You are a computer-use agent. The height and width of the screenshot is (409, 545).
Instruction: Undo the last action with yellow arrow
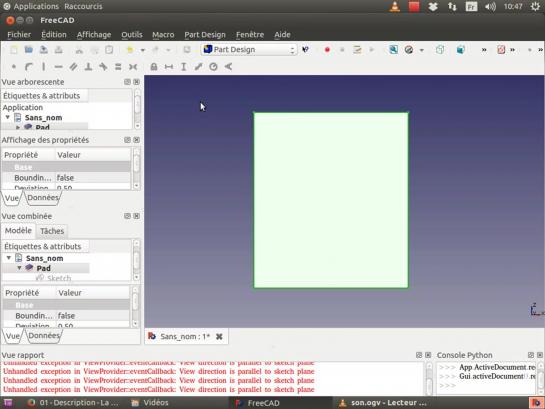[130, 50]
